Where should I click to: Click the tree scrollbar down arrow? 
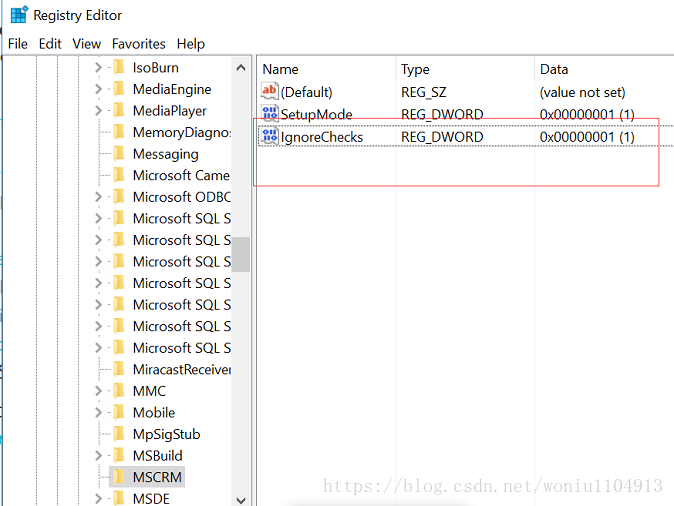point(241,500)
